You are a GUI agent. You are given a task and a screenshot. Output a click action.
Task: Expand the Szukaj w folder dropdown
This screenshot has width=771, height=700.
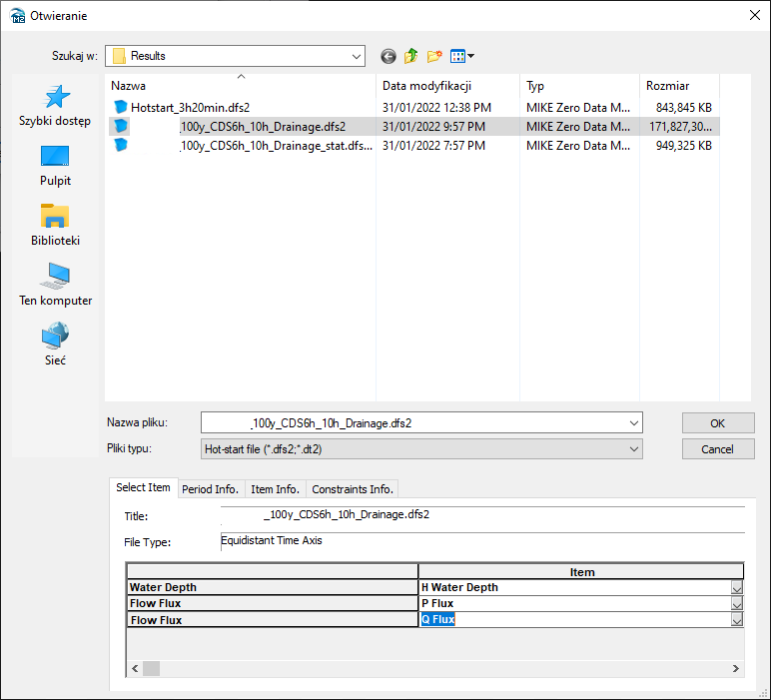pyautogui.click(x=357, y=57)
